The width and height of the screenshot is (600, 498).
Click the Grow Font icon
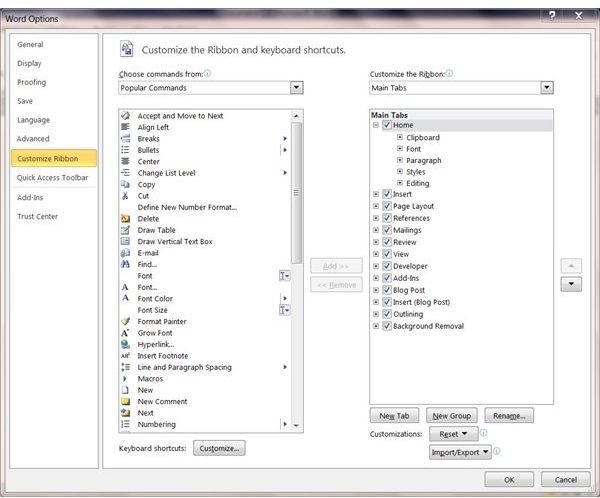(x=126, y=333)
